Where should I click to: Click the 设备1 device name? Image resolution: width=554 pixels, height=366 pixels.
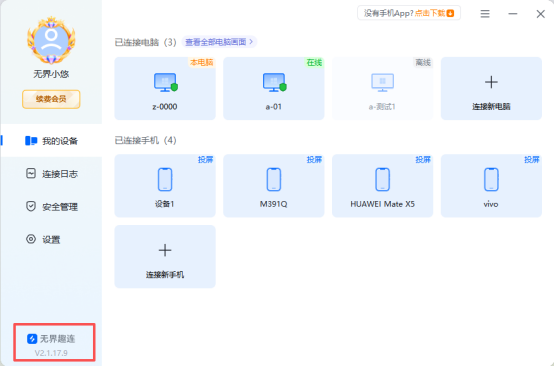tap(165, 204)
